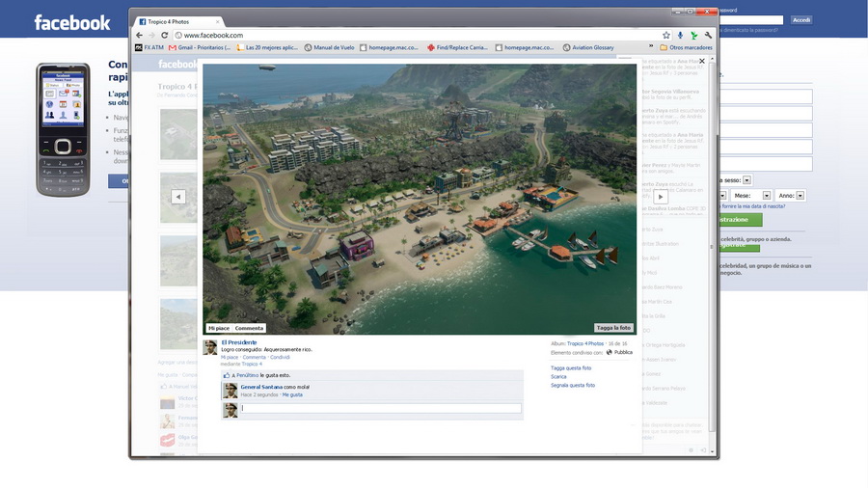Open Mese dropdown in background signup form
This screenshot has height=488, width=868.
click(x=767, y=196)
